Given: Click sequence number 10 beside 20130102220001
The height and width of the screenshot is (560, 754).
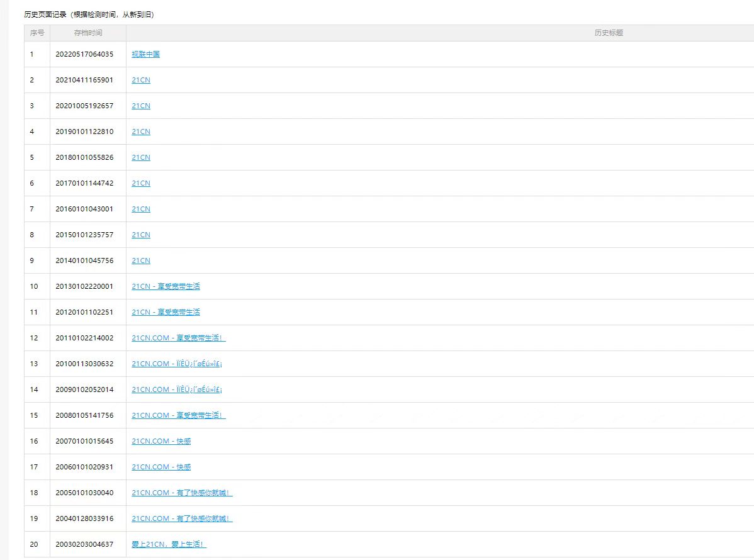Looking at the screenshot, I should [33, 286].
